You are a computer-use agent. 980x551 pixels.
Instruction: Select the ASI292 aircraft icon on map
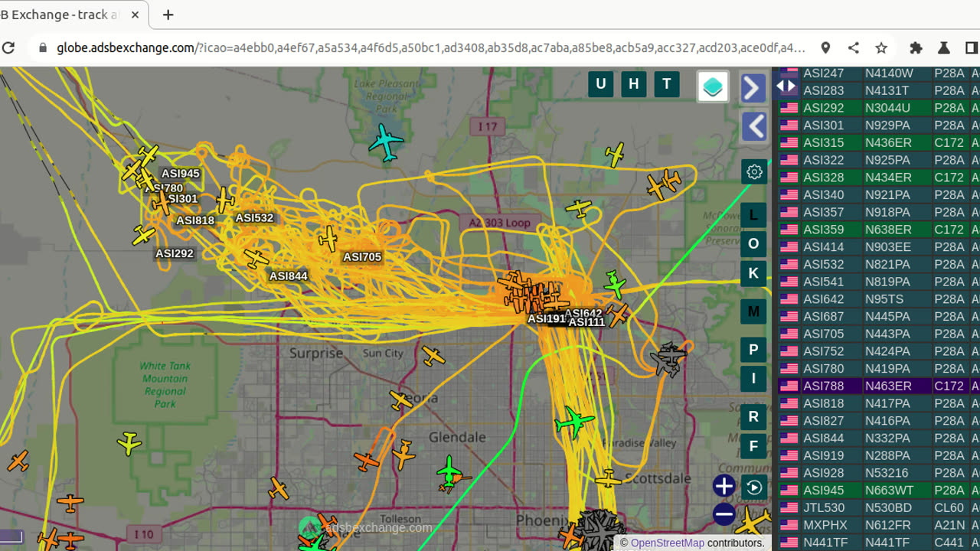(143, 235)
